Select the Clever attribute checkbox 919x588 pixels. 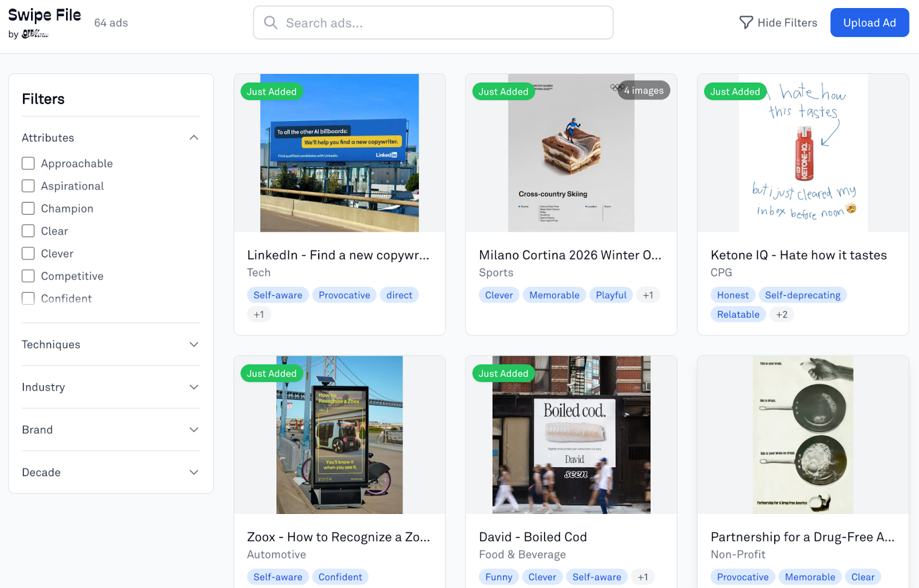point(28,253)
